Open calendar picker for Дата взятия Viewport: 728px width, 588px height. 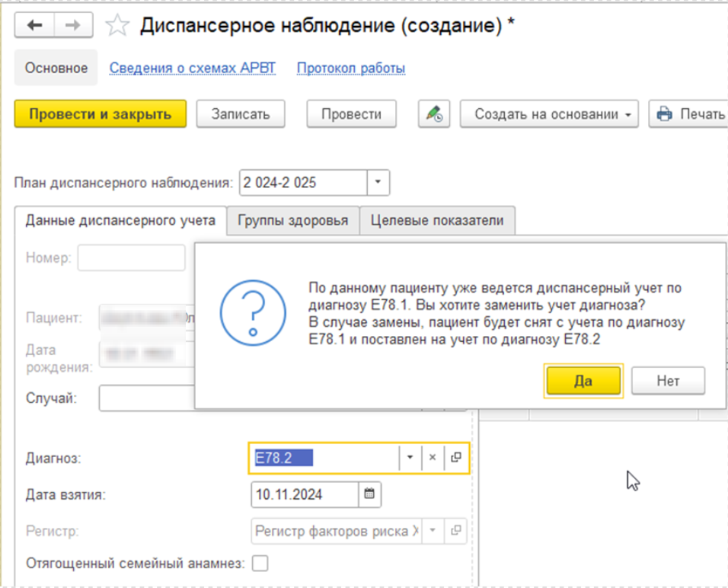pos(369,494)
